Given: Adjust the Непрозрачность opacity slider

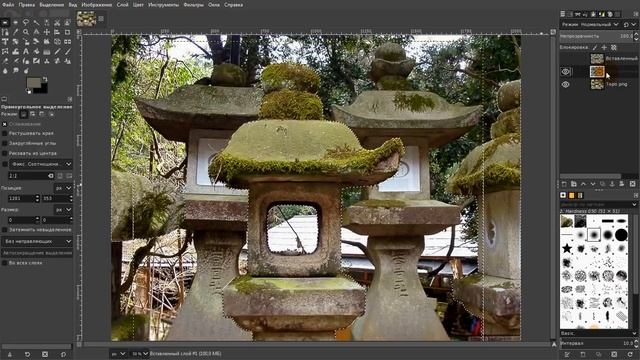Looking at the screenshot, I should [596, 36].
